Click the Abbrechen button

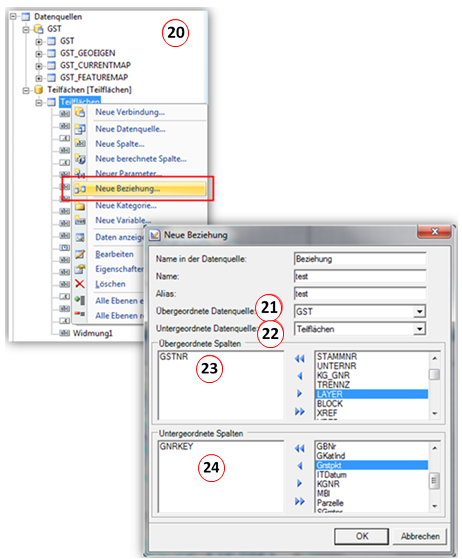pyautogui.click(x=420, y=536)
